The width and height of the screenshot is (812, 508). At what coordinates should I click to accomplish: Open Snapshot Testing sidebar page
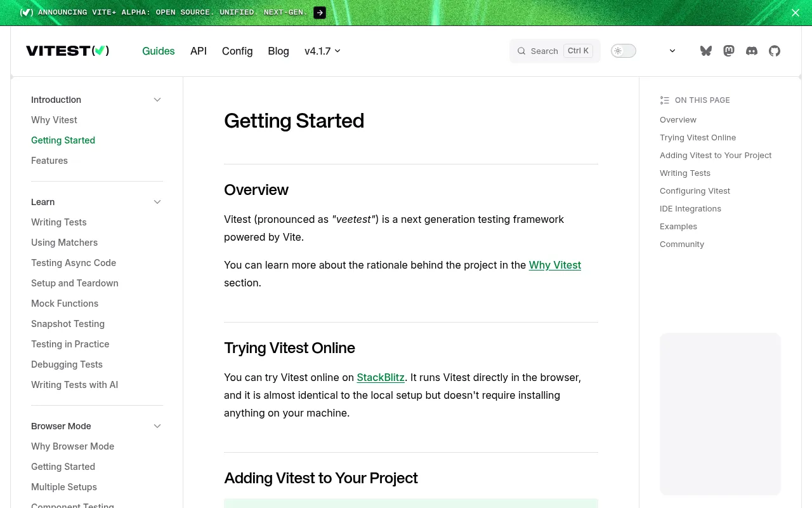pos(68,324)
